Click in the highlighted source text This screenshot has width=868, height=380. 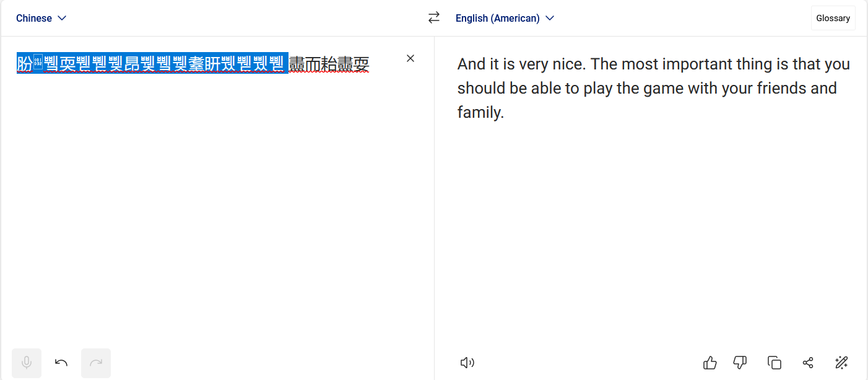pyautogui.click(x=152, y=63)
